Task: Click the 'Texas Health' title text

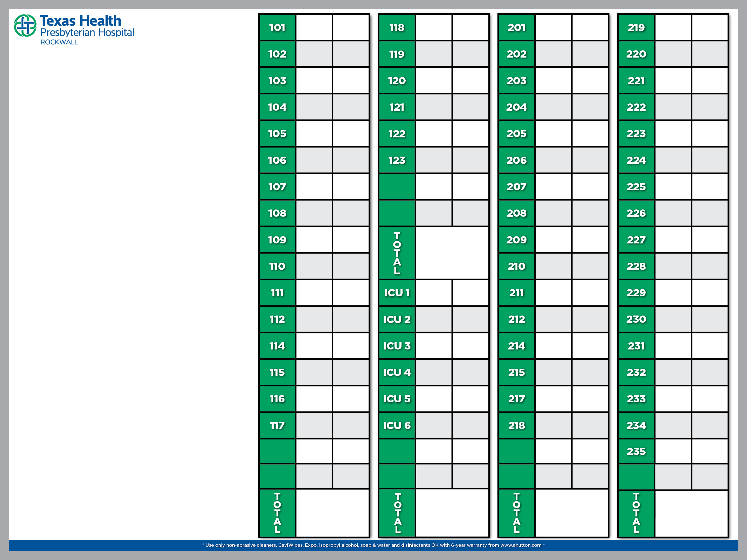Action: [80, 21]
